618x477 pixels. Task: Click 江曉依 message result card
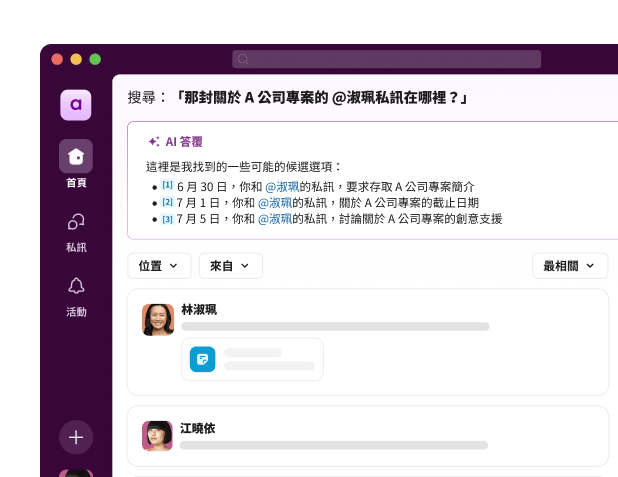(x=368, y=436)
